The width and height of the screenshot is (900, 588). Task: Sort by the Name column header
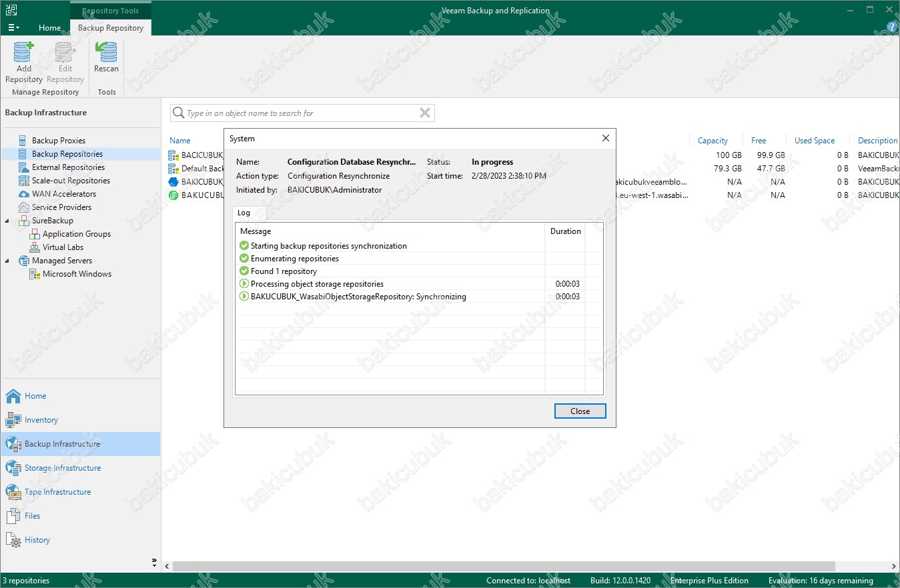180,141
